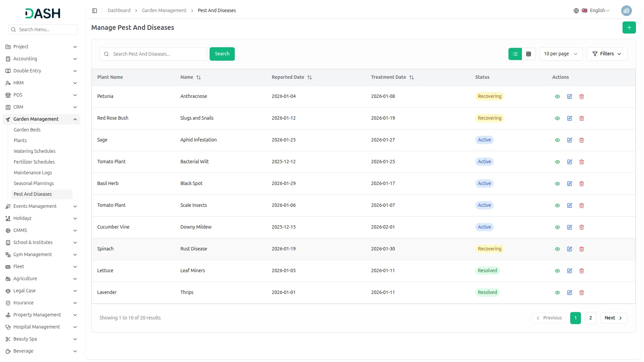The image size is (644, 362).
Task: Sort by Treatment Date column arrows
Action: 412,77
